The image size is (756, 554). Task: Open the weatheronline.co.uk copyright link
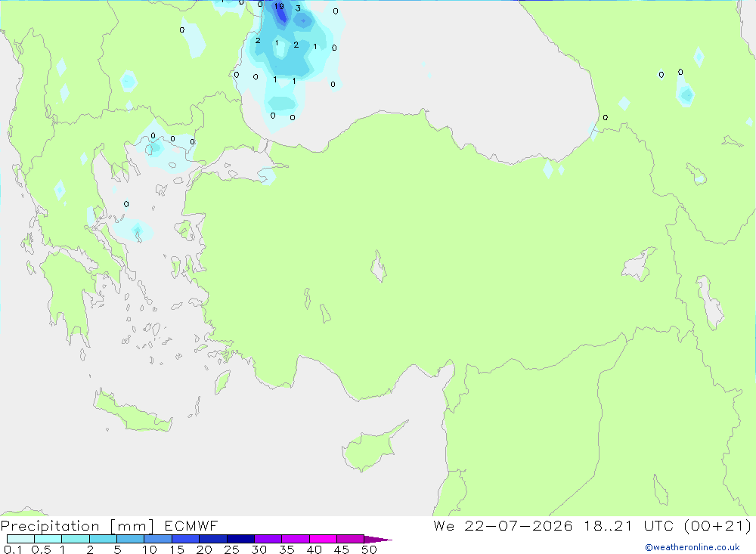[692, 547]
